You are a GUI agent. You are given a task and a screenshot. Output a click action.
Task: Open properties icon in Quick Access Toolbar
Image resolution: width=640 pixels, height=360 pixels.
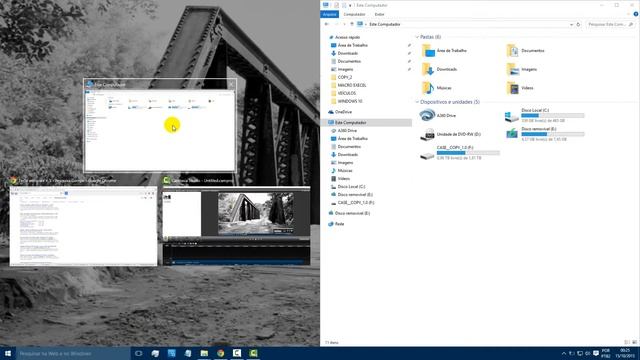point(336,5)
